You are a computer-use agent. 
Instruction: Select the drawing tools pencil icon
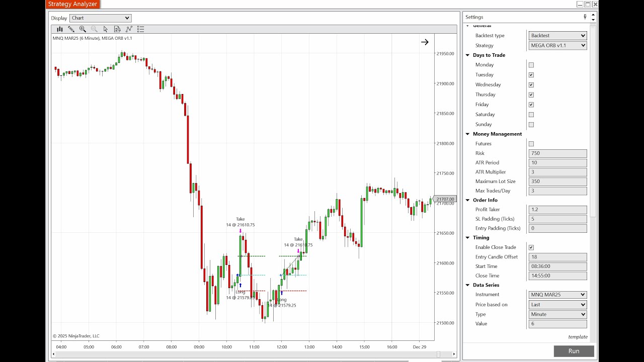[x=71, y=29]
